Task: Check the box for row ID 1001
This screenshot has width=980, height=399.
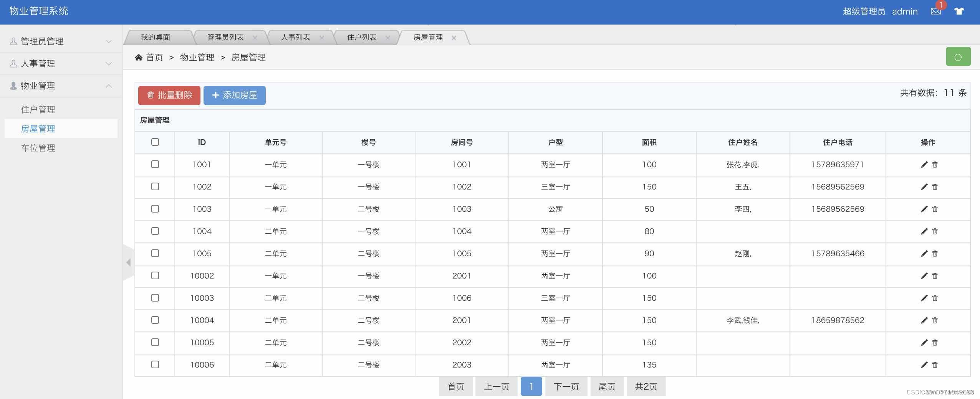Action: click(x=155, y=164)
